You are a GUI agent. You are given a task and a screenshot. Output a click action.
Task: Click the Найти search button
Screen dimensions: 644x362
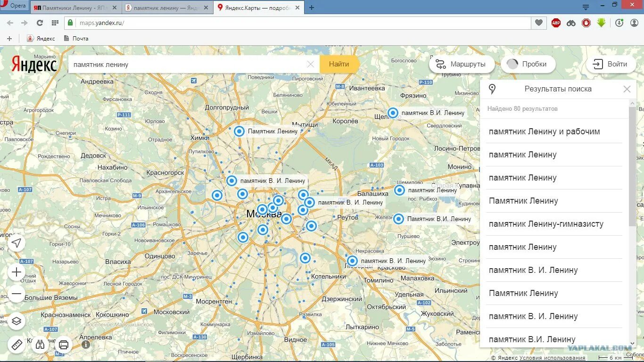click(339, 64)
